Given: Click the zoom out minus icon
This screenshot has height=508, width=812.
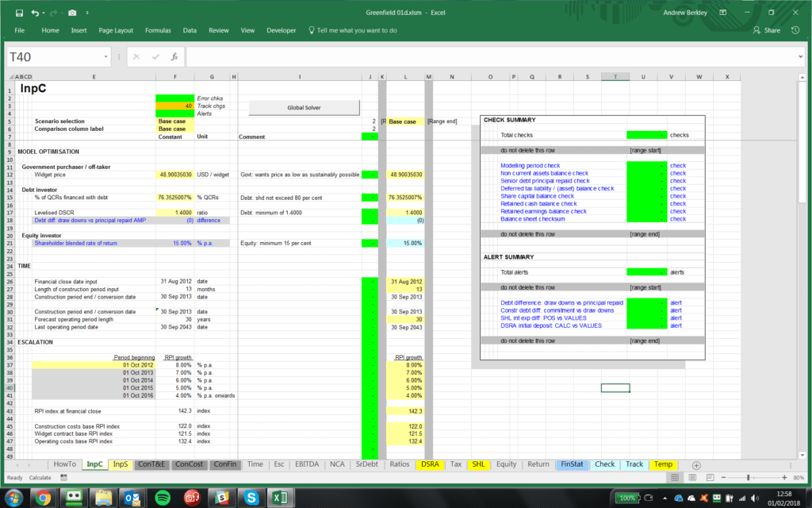Looking at the screenshot, I should [723, 477].
